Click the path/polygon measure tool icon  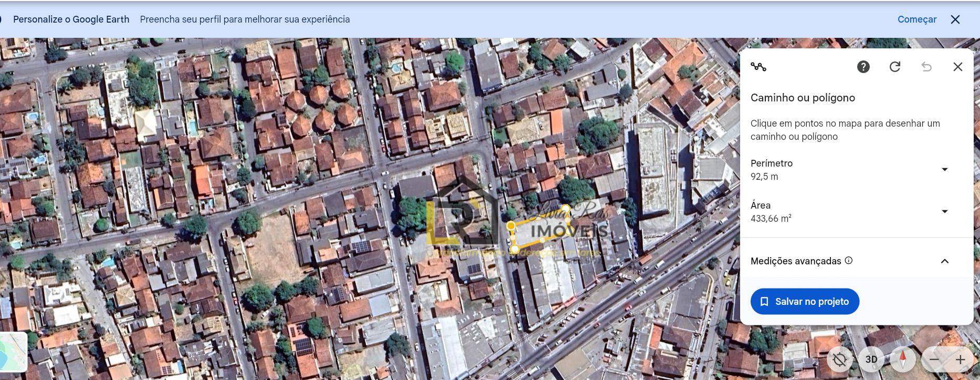coord(758,67)
